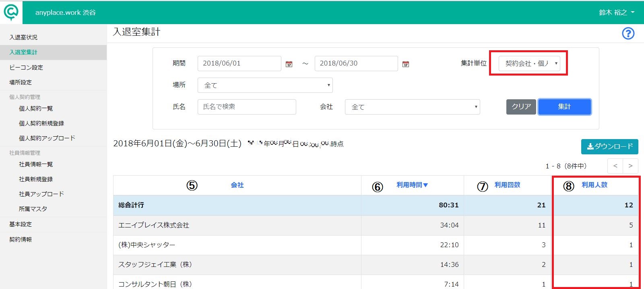Go to the next results page arrow

630,166
